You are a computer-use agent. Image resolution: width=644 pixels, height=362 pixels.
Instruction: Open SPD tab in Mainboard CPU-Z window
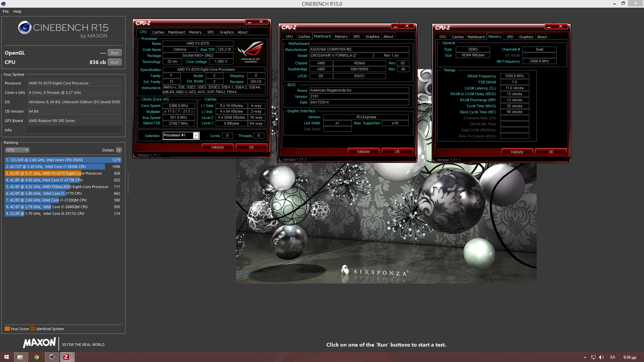[x=357, y=37]
